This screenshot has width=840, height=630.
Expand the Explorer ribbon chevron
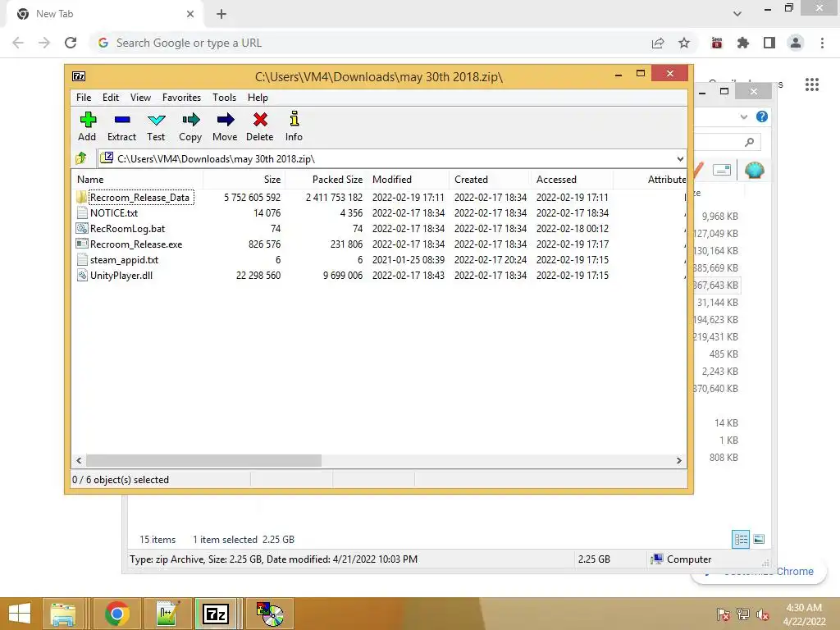click(743, 116)
